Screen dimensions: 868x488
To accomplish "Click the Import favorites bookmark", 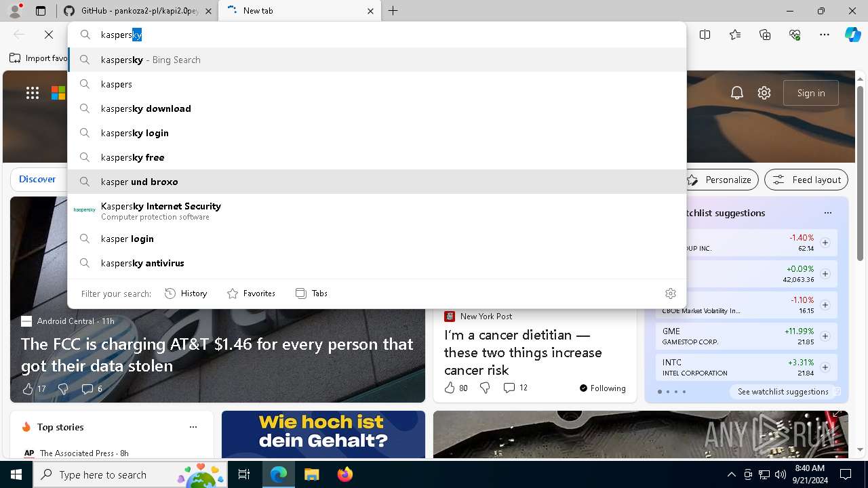I will point(39,58).
